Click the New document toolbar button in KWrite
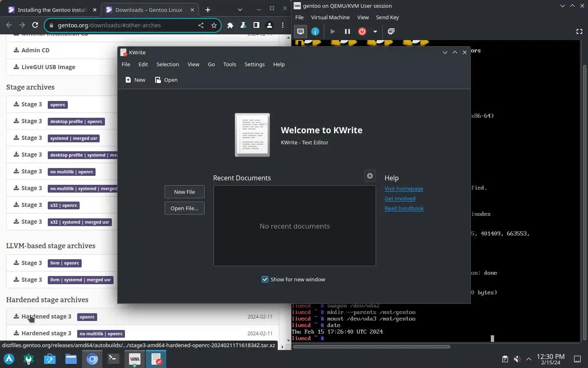Screen dimensions: 588x368 135,80
